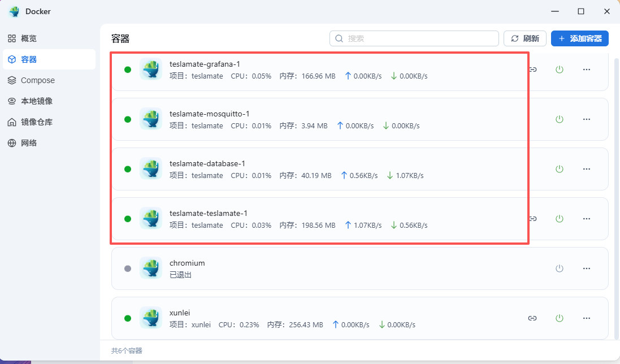The image size is (620, 364).
Task: Open more options for teslamate-database-1
Action: pyautogui.click(x=587, y=169)
